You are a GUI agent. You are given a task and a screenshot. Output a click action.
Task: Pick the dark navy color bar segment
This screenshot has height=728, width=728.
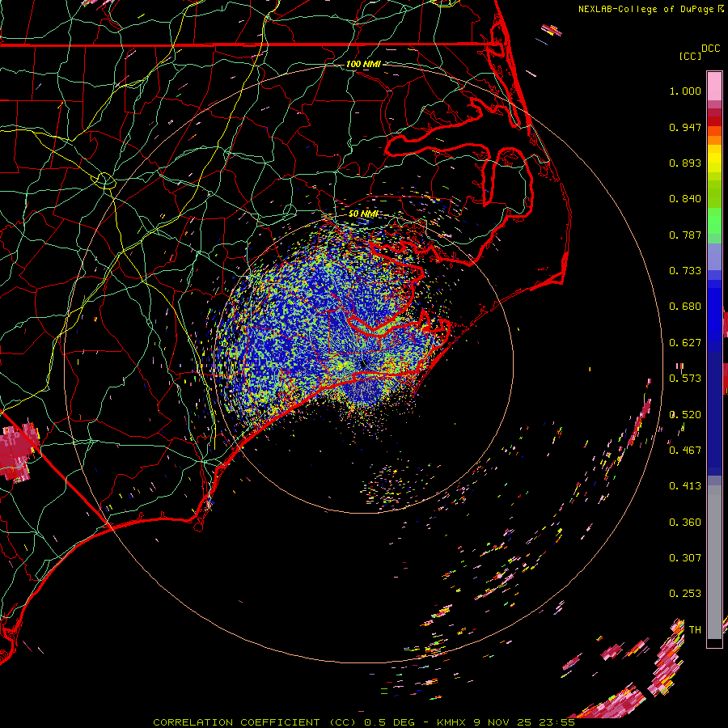pos(714,409)
